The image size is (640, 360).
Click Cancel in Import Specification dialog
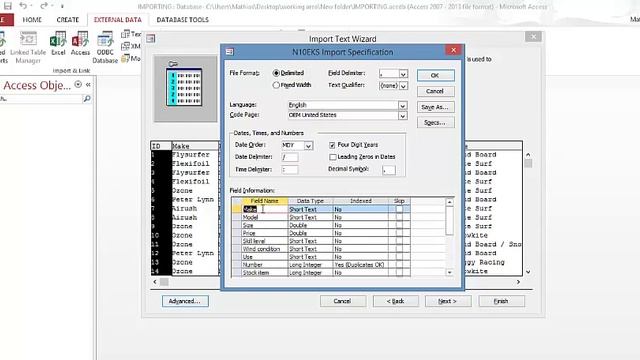coord(435,91)
